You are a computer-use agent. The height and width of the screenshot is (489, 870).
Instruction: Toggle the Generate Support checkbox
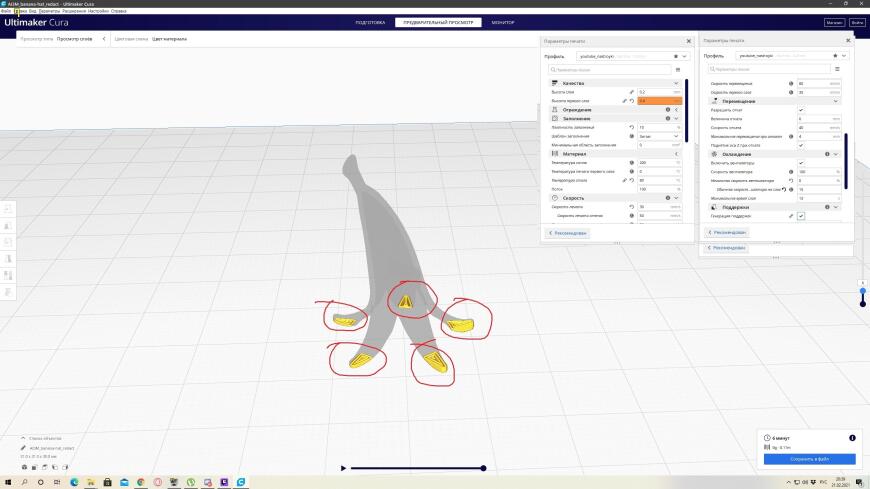click(801, 216)
